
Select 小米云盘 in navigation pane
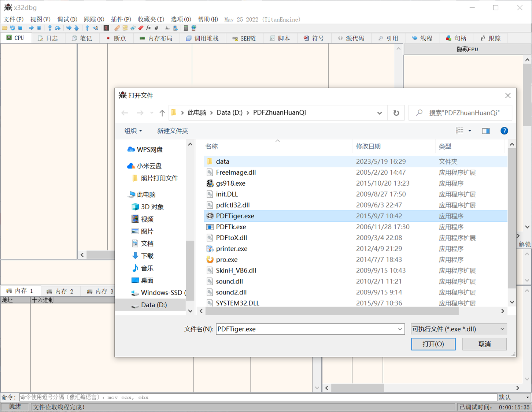click(144, 166)
